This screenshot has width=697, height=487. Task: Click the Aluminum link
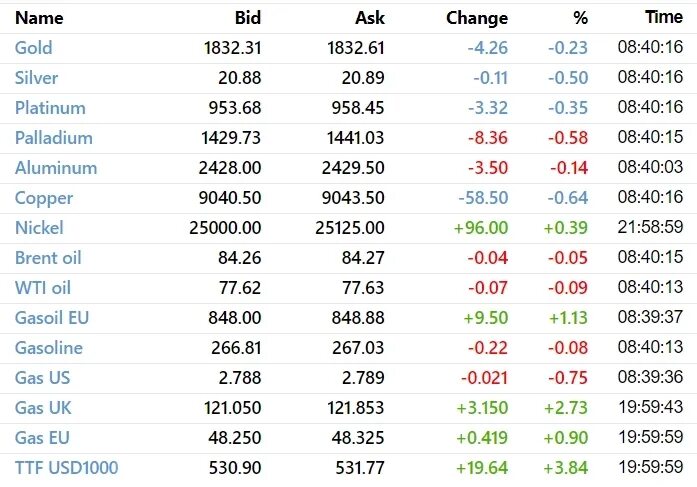click(x=56, y=168)
